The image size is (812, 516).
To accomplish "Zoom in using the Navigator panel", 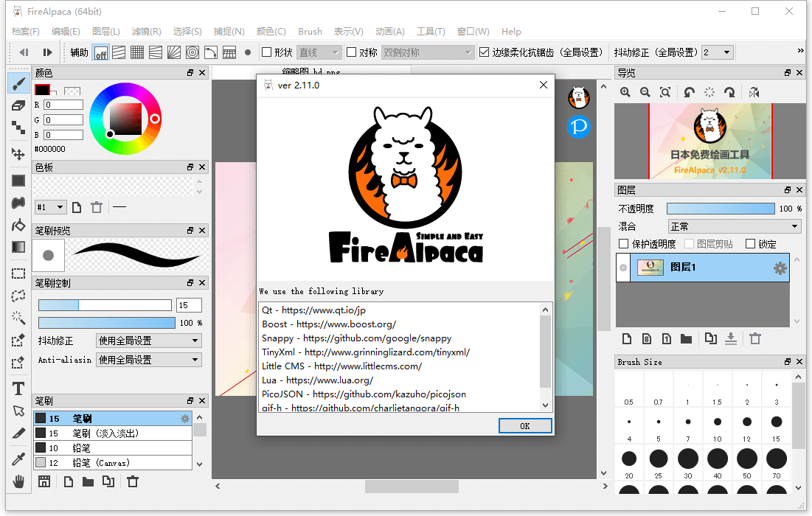I will (625, 92).
